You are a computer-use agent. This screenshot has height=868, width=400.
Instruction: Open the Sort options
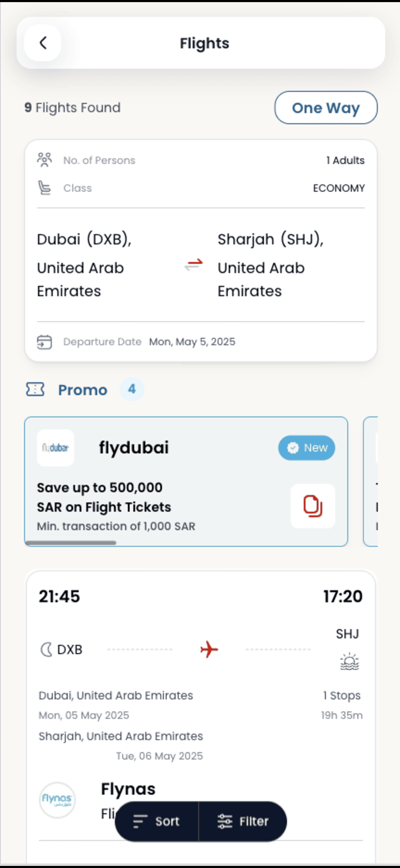coord(156,821)
